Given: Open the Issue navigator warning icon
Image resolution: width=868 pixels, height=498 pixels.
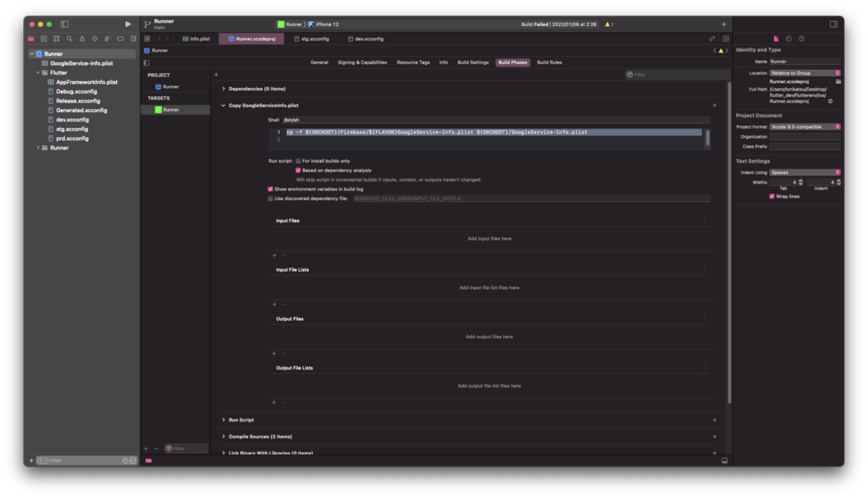Looking at the screenshot, I should (x=82, y=38).
